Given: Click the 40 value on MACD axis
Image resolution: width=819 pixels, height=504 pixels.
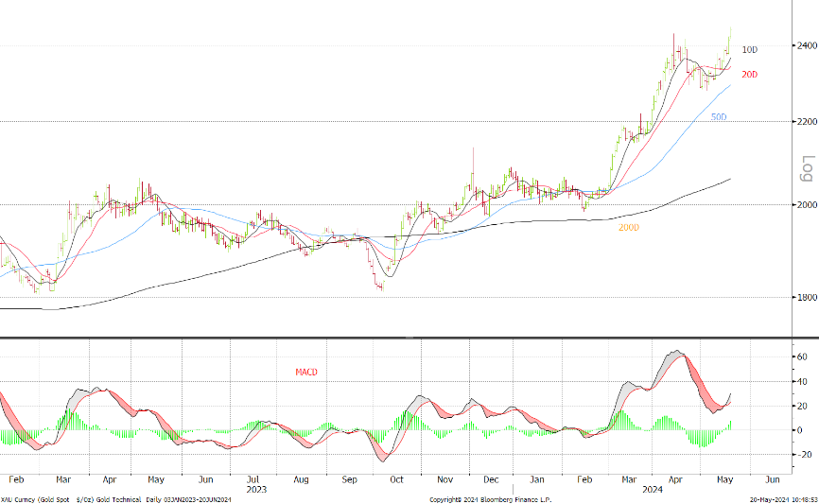Looking at the screenshot, I should click(x=802, y=381).
